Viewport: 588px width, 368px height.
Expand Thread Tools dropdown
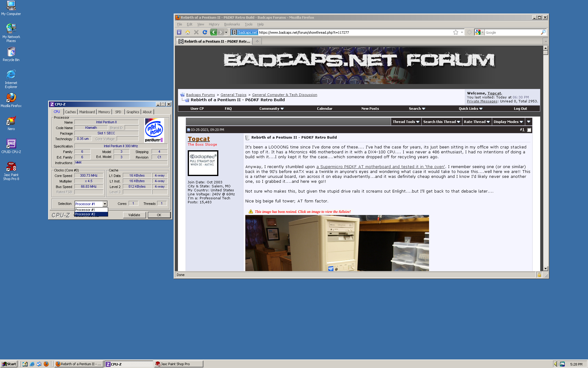(406, 122)
